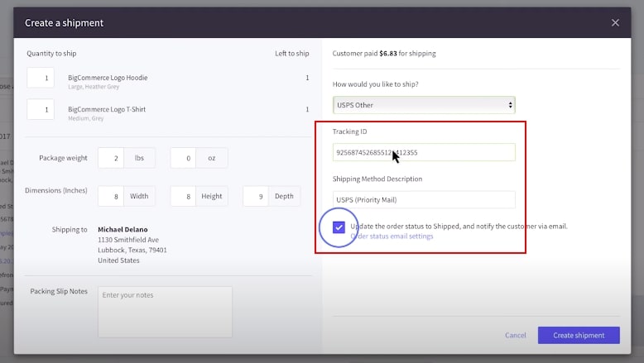Focus the Shipping Method Description field

click(424, 199)
